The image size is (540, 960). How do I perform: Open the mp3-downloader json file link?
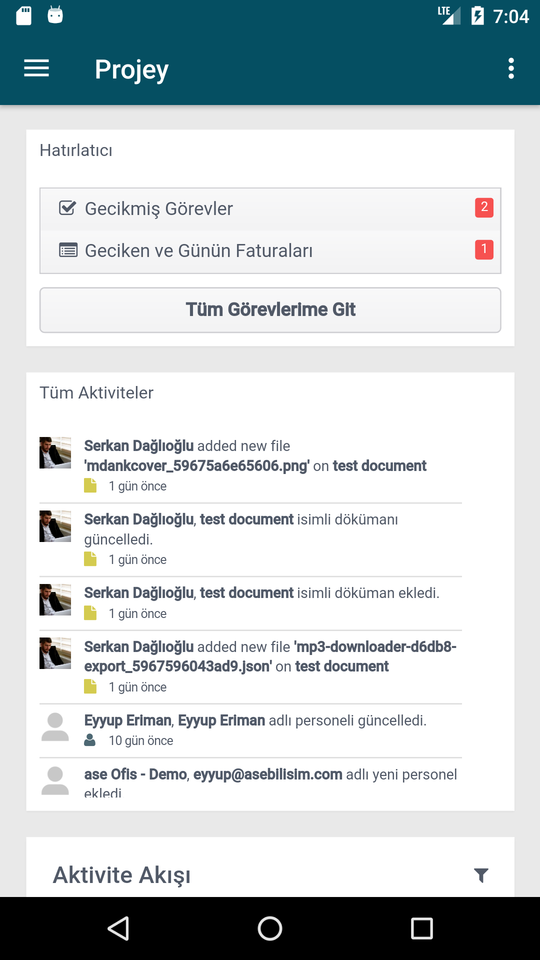coord(270,656)
